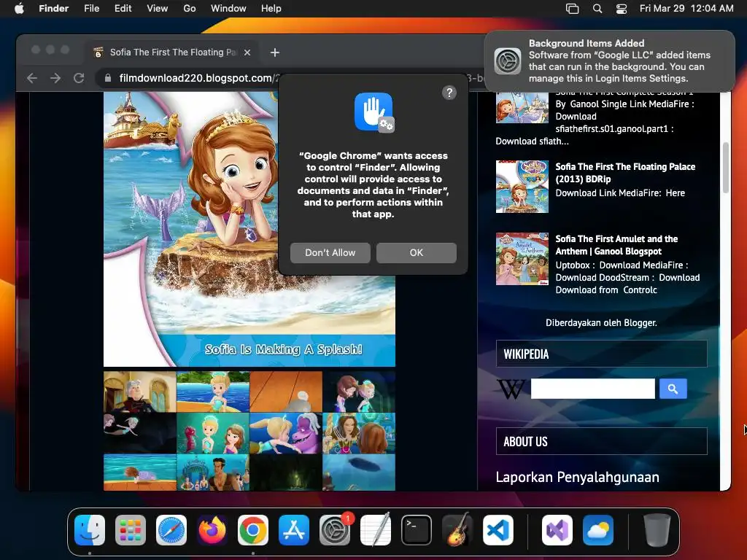Open a new Chrome tab

click(x=275, y=52)
